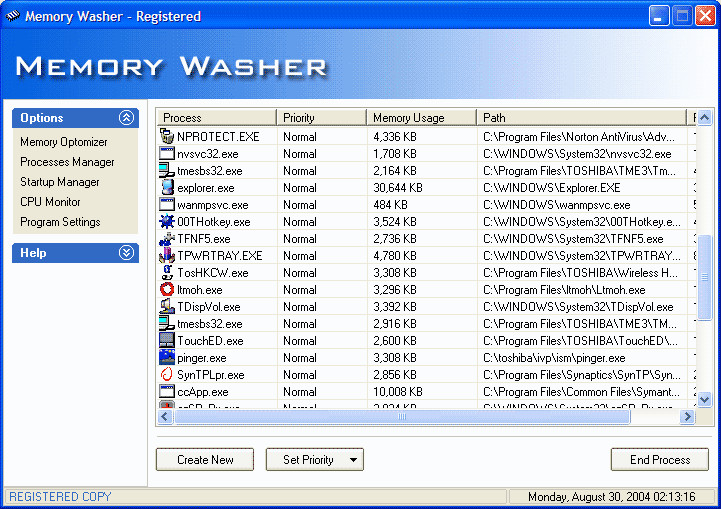Click the date and time status
721x509 pixels.
click(x=612, y=497)
